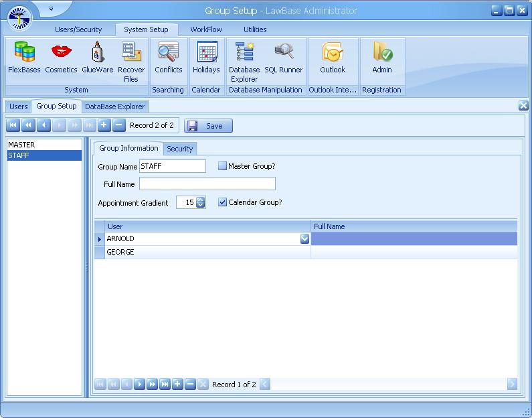Open WorkFlow ribbon tab
Image resolution: width=532 pixels, height=418 pixels.
206,29
